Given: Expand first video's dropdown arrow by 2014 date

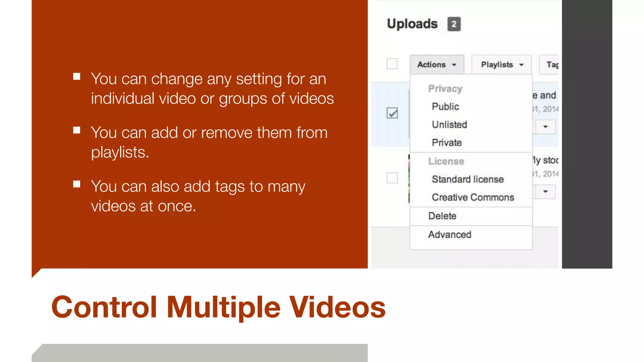Looking at the screenshot, I should pyautogui.click(x=546, y=127).
